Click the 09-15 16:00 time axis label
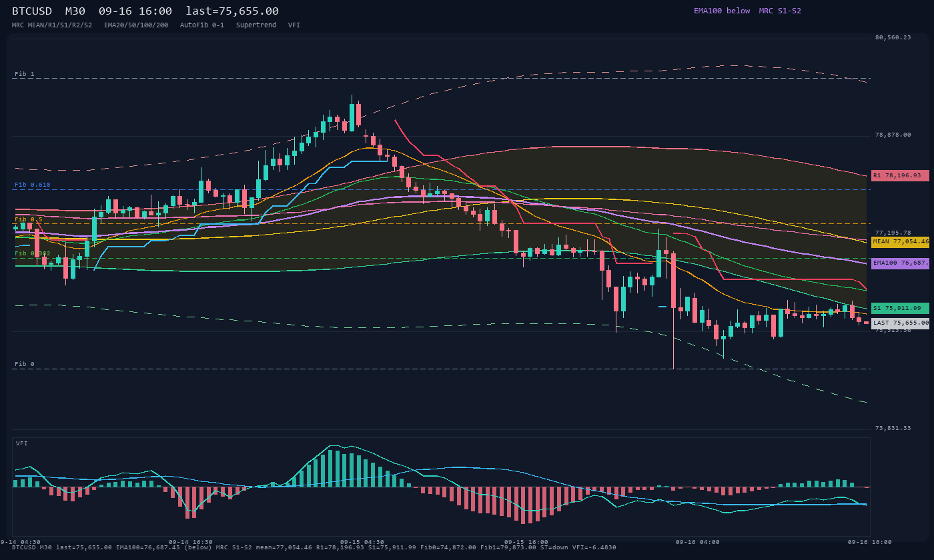The width and height of the screenshot is (934, 560). [x=526, y=542]
